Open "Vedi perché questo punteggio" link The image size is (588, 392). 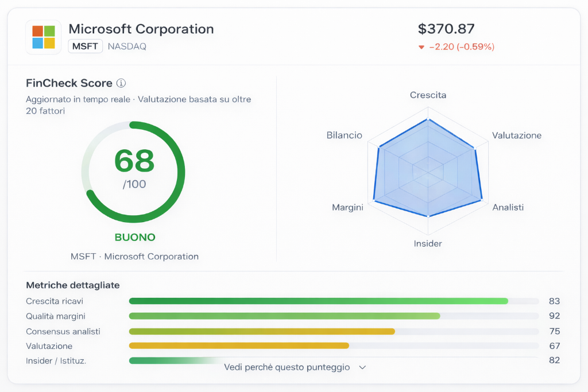[287, 367]
